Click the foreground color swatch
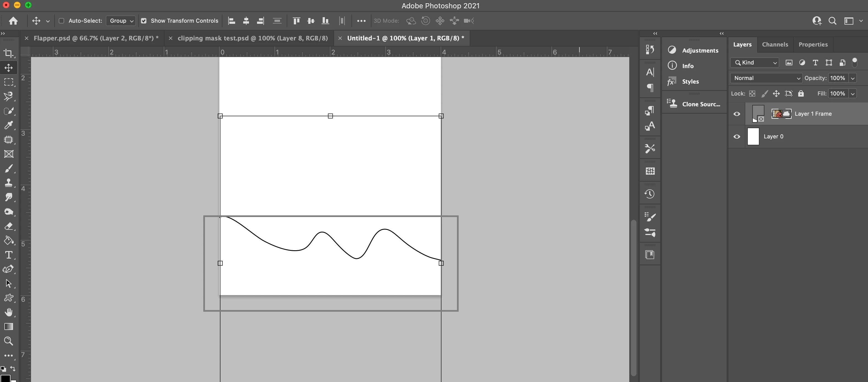Viewport: 868px width, 382px height. (x=5, y=379)
